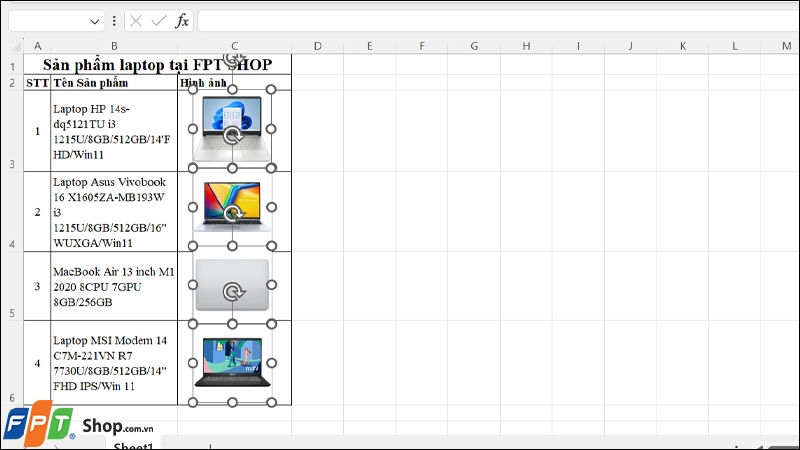Open the Name Box dropdown arrow

point(94,21)
